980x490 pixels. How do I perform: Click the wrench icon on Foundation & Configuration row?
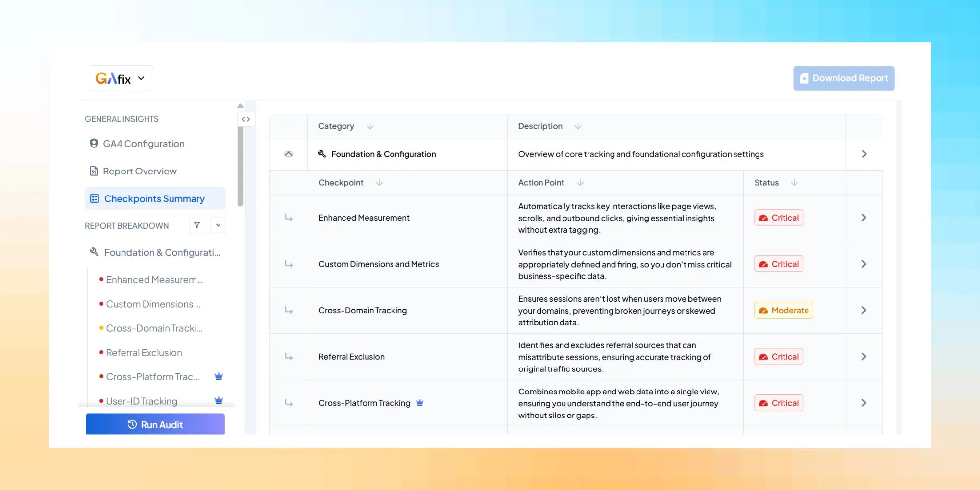tap(321, 153)
